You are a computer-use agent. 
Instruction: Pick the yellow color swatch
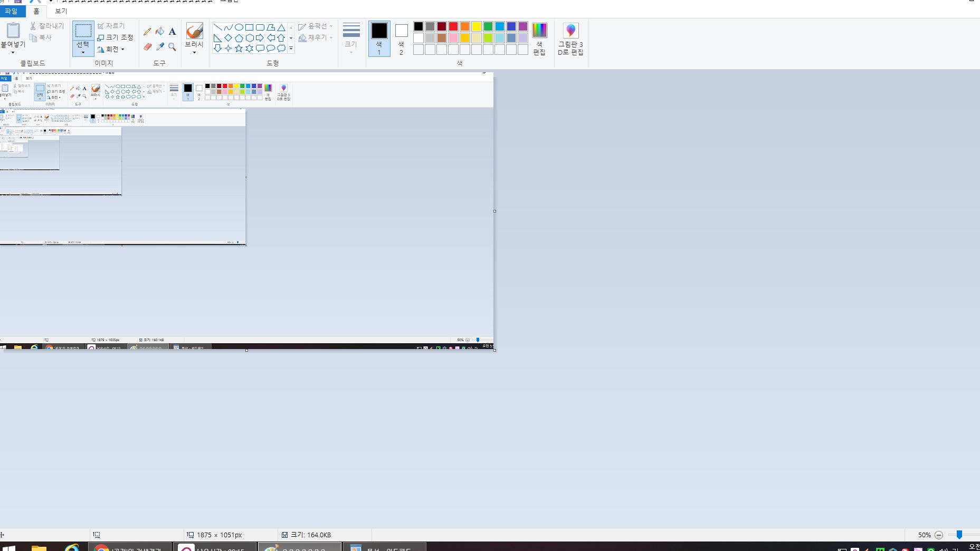tap(477, 26)
